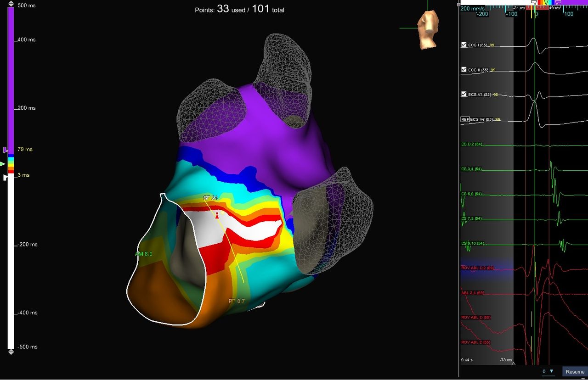
Task: Click the top stepper arrows of color scale
Action: click(x=11, y=4)
